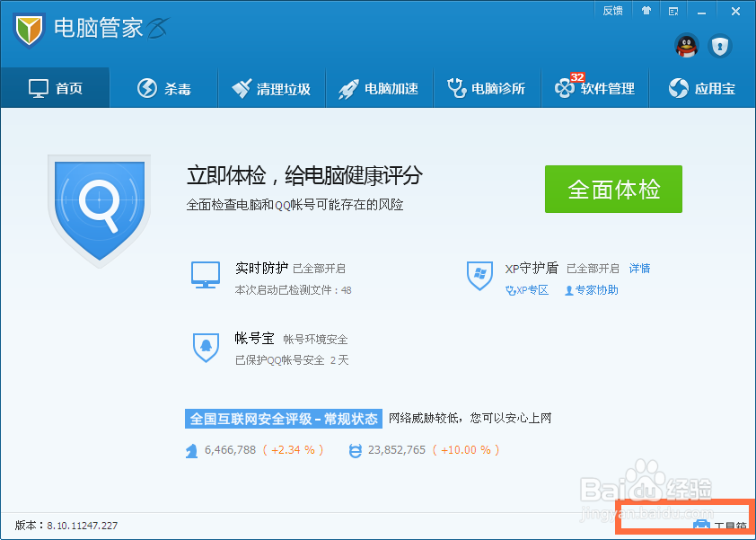Click text 已保护QQ帐号安全 2天
This screenshot has width=756, height=540.
(292, 360)
